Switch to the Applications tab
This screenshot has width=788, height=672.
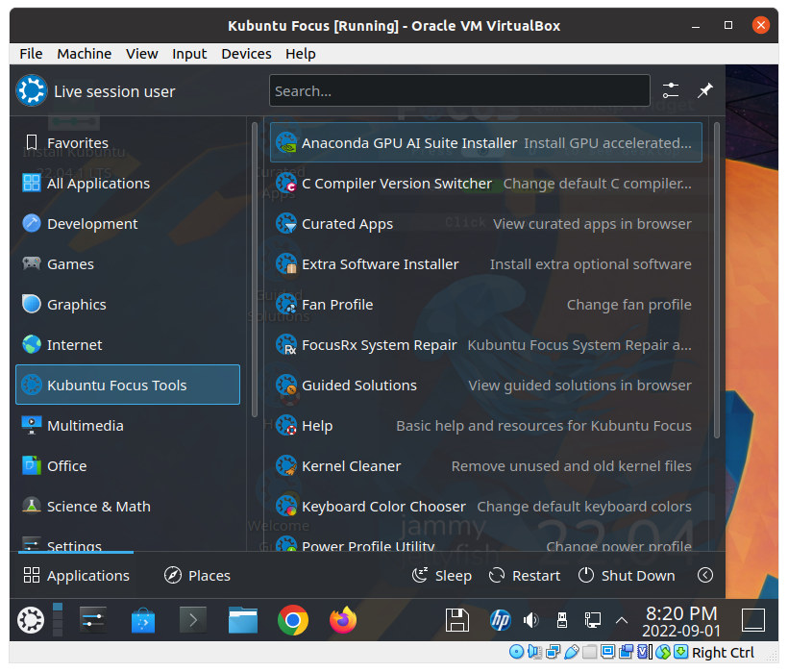76,575
